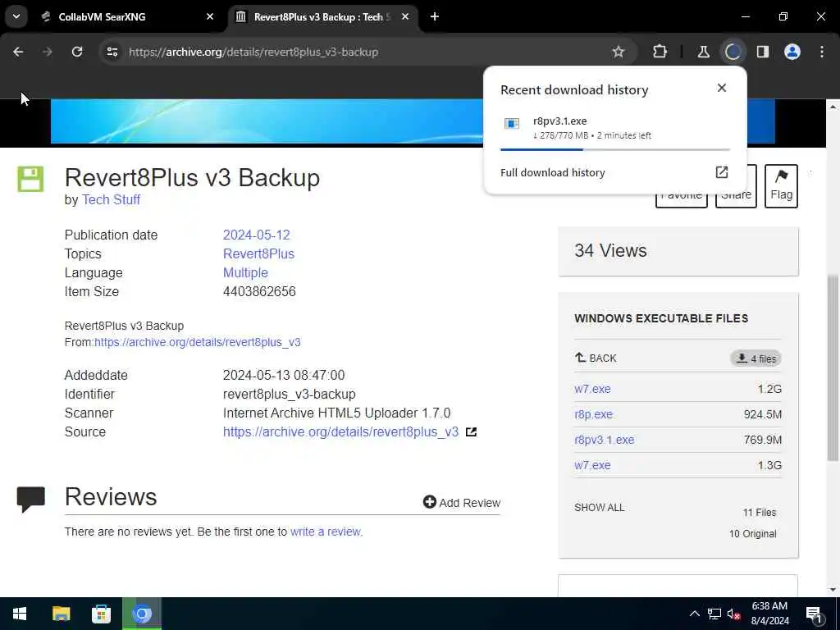Viewport: 840px width, 630px height.
Task: Download all 4 files button
Action: (756, 358)
